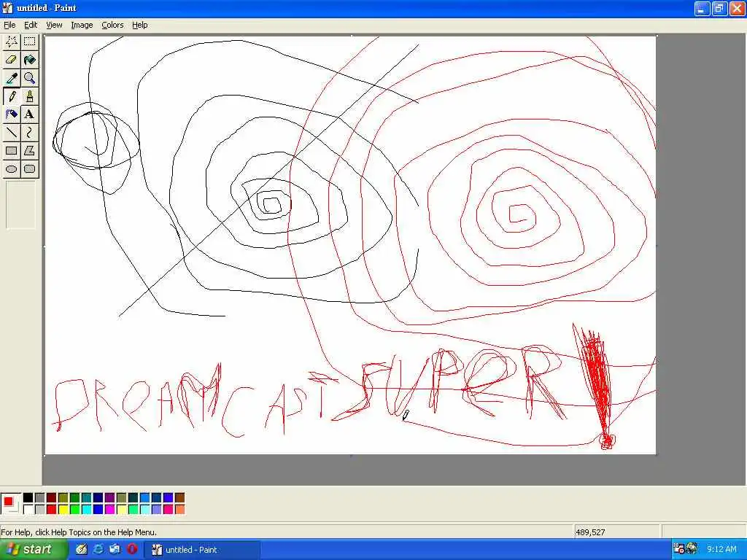Open the File menu
The image size is (747, 560).
click(9, 25)
